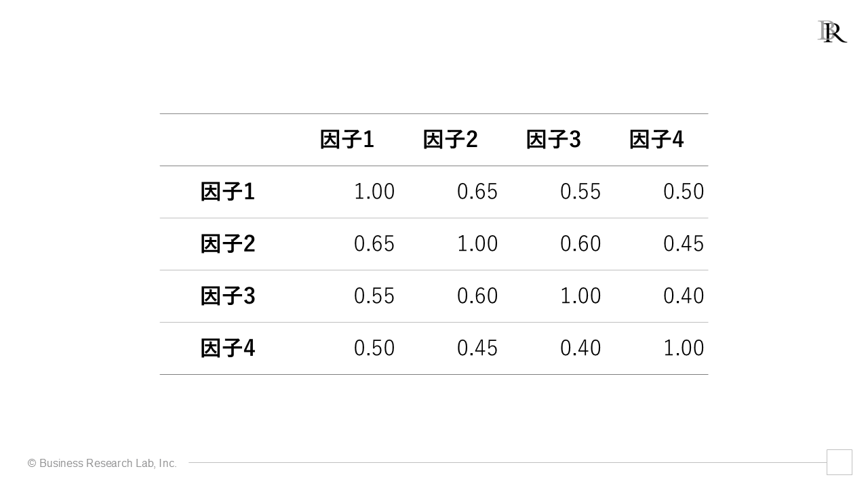Click 0.40 in the 因子3 row

684,296
